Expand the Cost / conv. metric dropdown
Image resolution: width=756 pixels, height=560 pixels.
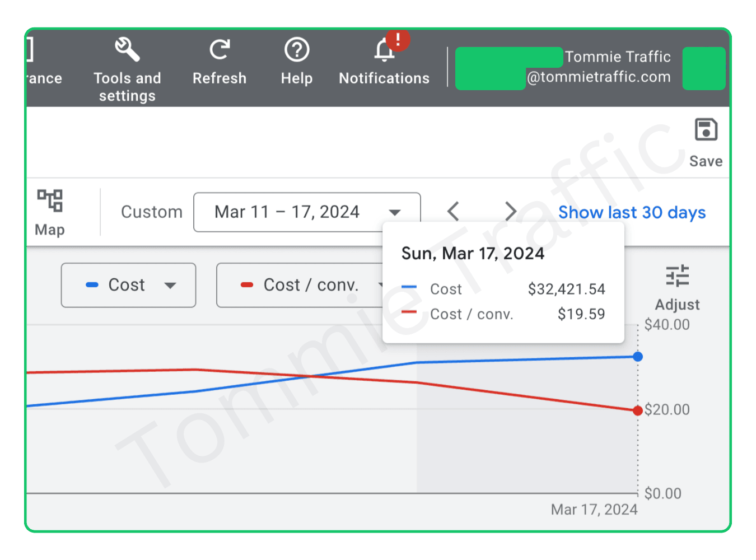tap(302, 285)
